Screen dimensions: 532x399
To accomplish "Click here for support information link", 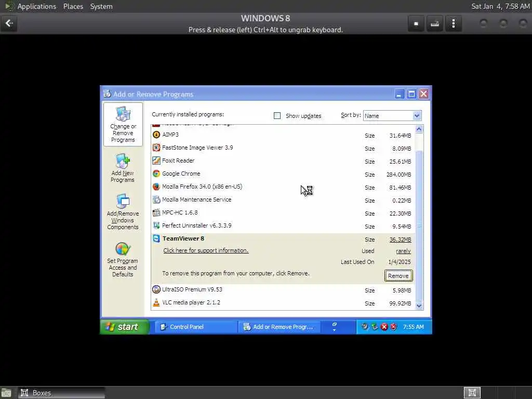I will coord(206,250).
